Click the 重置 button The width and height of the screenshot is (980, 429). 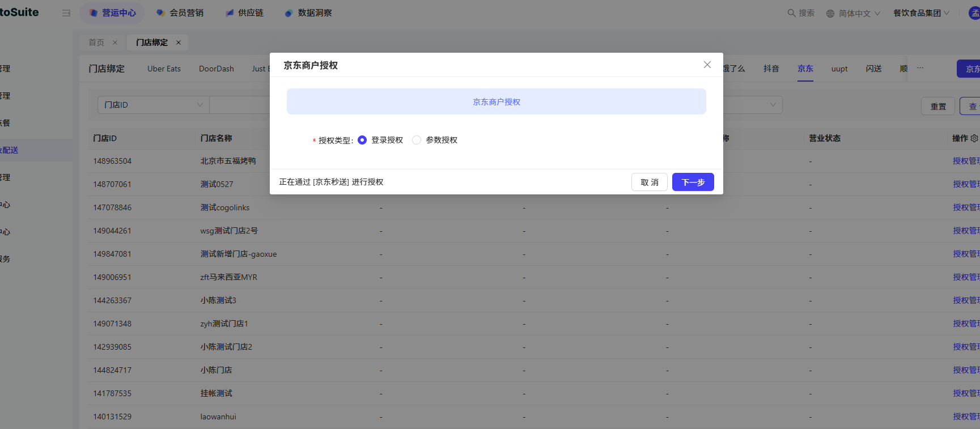click(x=938, y=106)
